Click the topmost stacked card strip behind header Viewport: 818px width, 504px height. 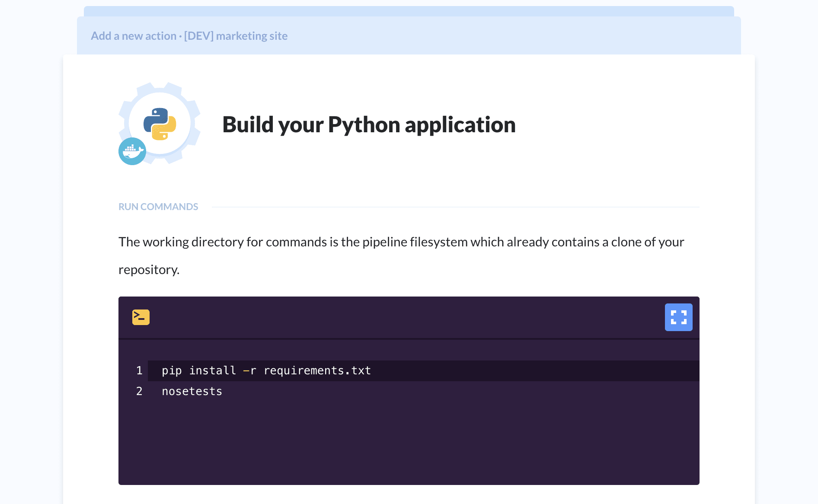click(409, 11)
